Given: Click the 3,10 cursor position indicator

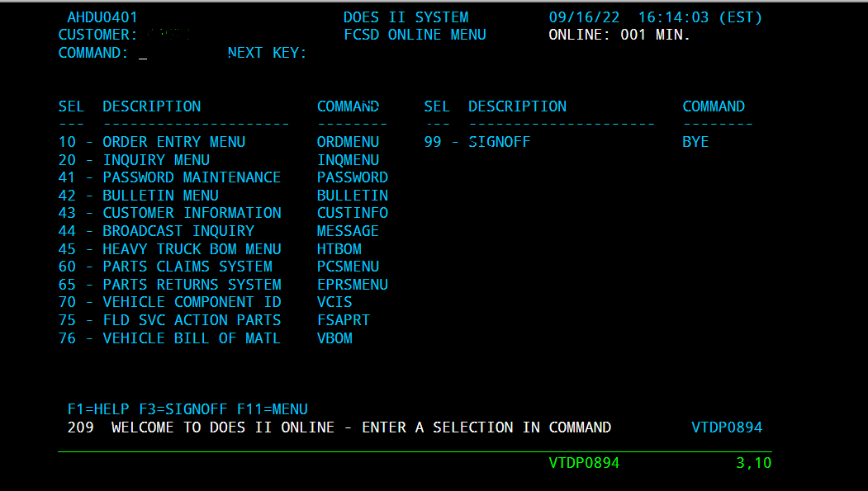Looking at the screenshot, I should (x=753, y=463).
